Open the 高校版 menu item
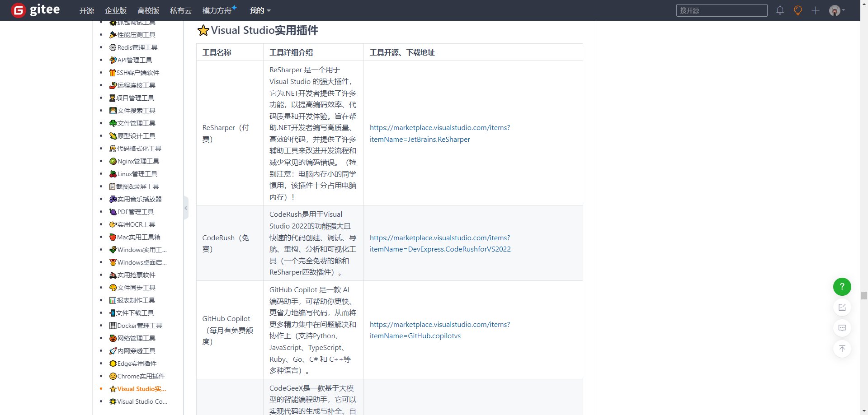Image resolution: width=868 pixels, height=415 pixels. point(148,10)
